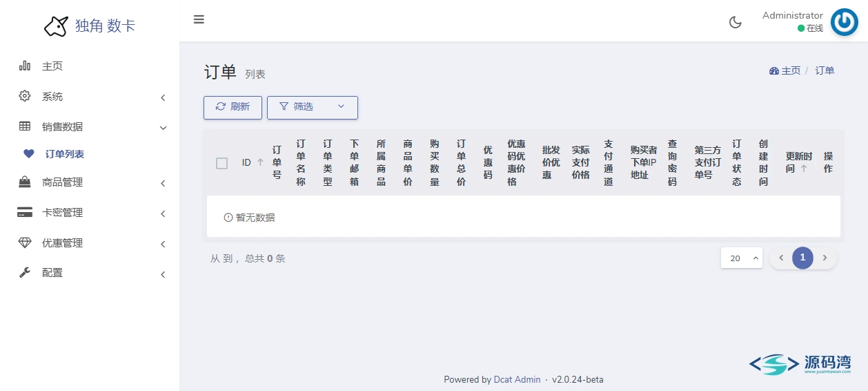This screenshot has height=391, width=868.
Task: Go to next page arrow
Action: (825, 258)
